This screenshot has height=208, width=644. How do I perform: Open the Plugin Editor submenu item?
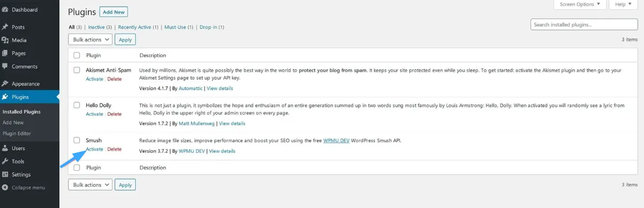[x=17, y=133]
